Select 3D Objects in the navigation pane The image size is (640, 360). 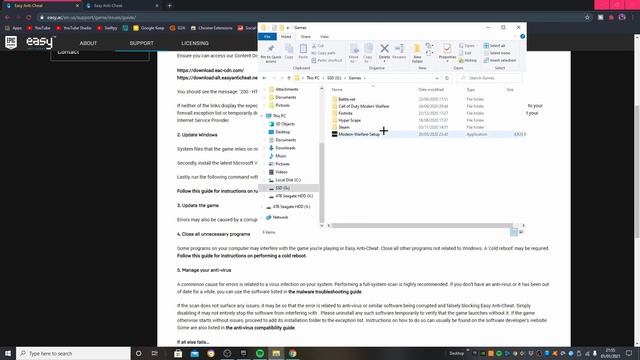(284, 124)
